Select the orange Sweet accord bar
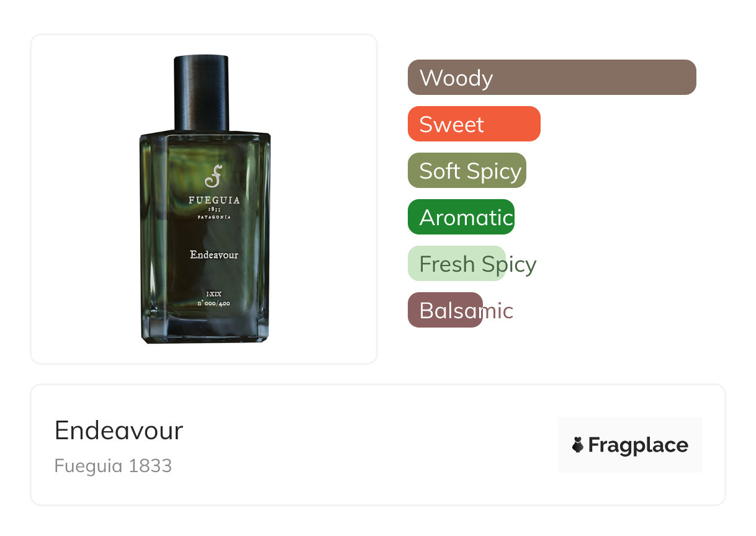756x536 pixels. tap(474, 124)
